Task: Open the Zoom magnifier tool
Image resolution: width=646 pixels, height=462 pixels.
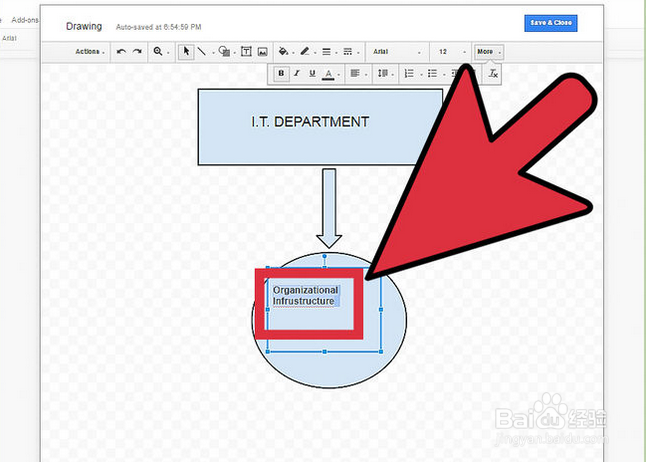Action: (158, 52)
